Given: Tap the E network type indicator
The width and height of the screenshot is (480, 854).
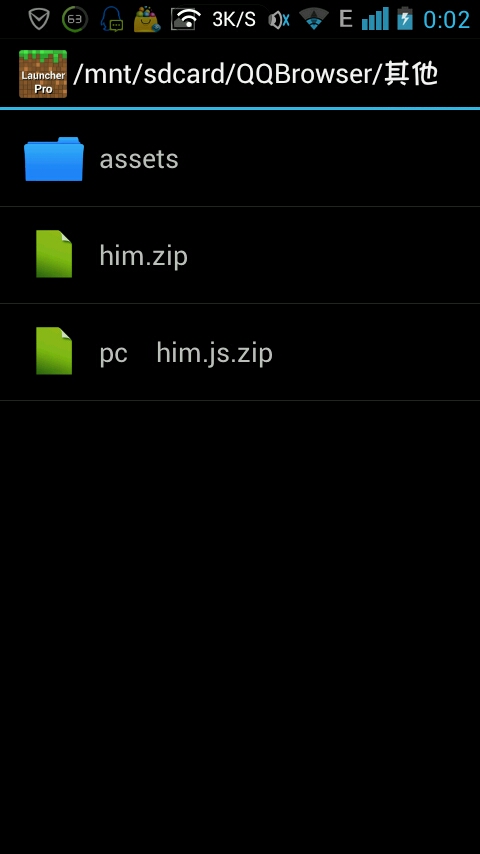Looking at the screenshot, I should point(345,19).
